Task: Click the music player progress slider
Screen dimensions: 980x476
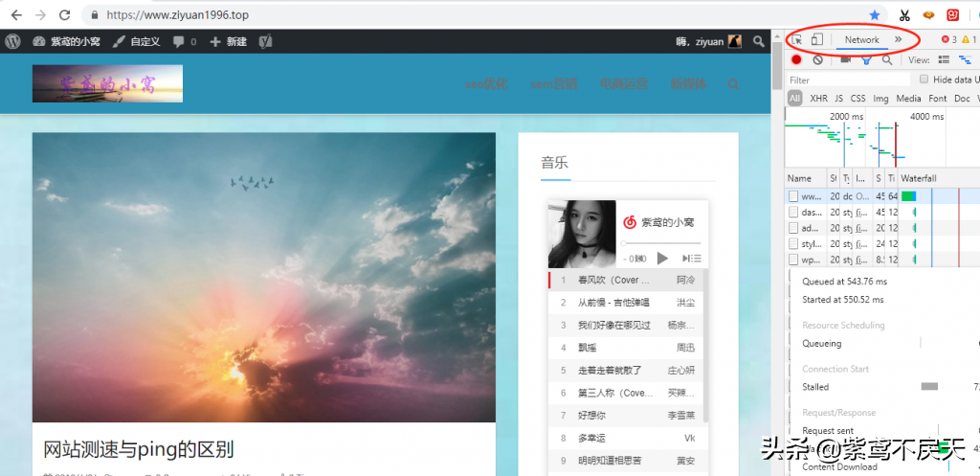Action: coord(661,242)
